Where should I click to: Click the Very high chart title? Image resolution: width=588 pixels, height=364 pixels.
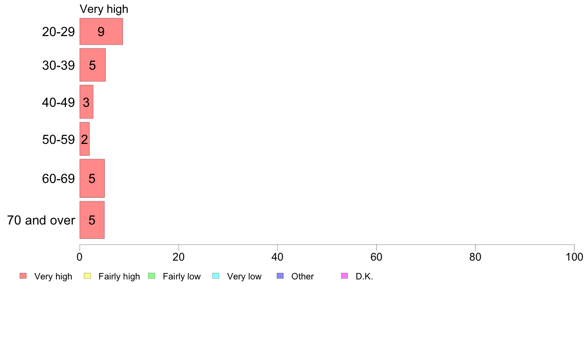pyautogui.click(x=104, y=9)
